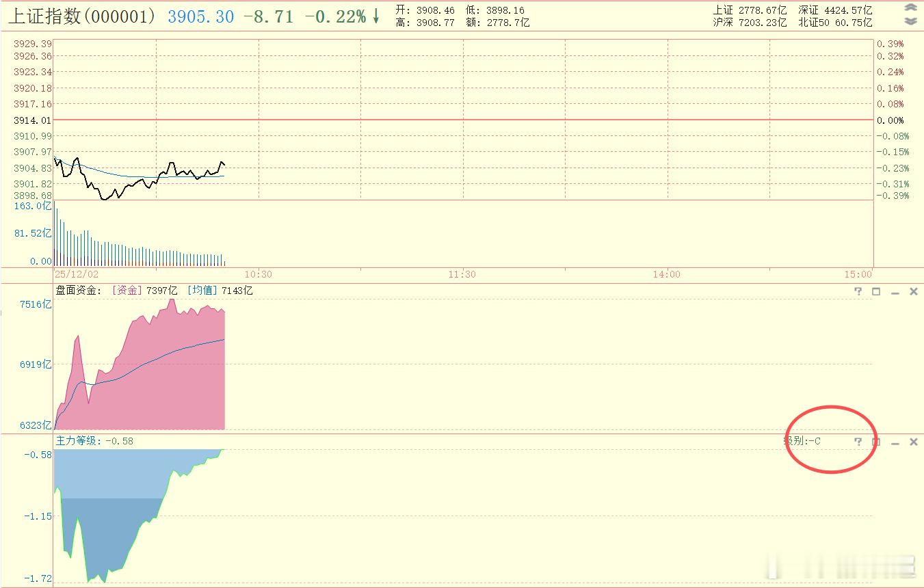Screen dimensions: 924x588
Task: Click the 3914.01 previous close price label
Action: 33,120
